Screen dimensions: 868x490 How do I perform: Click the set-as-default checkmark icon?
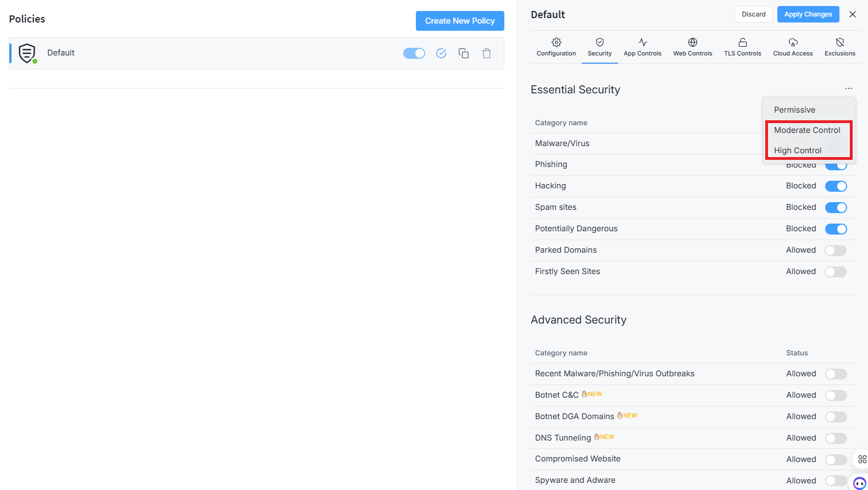[441, 53]
